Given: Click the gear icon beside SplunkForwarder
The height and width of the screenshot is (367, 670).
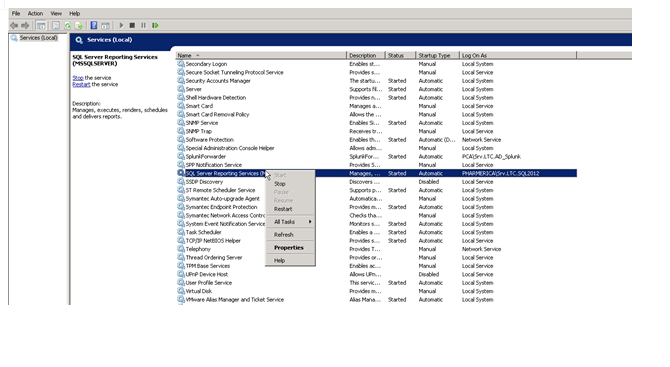Looking at the screenshot, I should tap(181, 156).
